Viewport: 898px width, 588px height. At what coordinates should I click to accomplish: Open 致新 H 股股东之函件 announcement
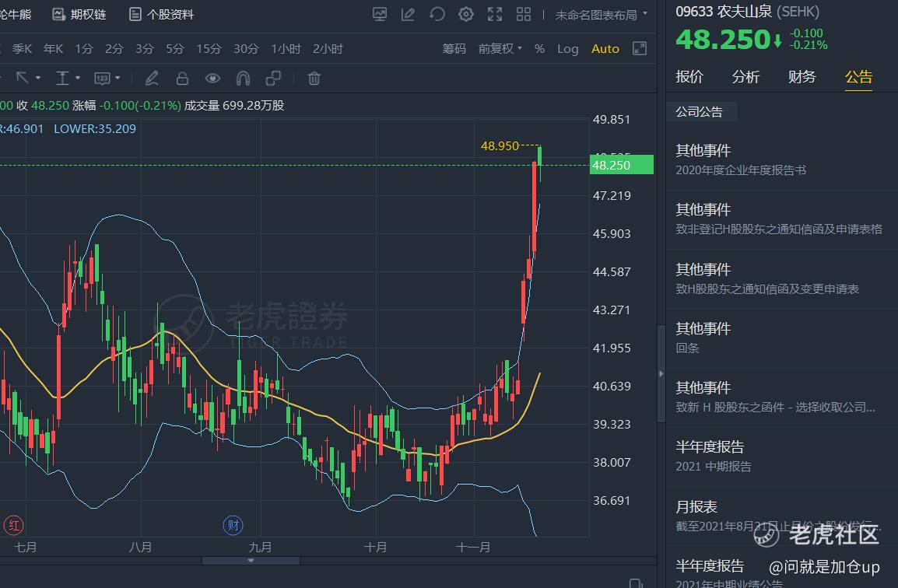pyautogui.click(x=782, y=397)
